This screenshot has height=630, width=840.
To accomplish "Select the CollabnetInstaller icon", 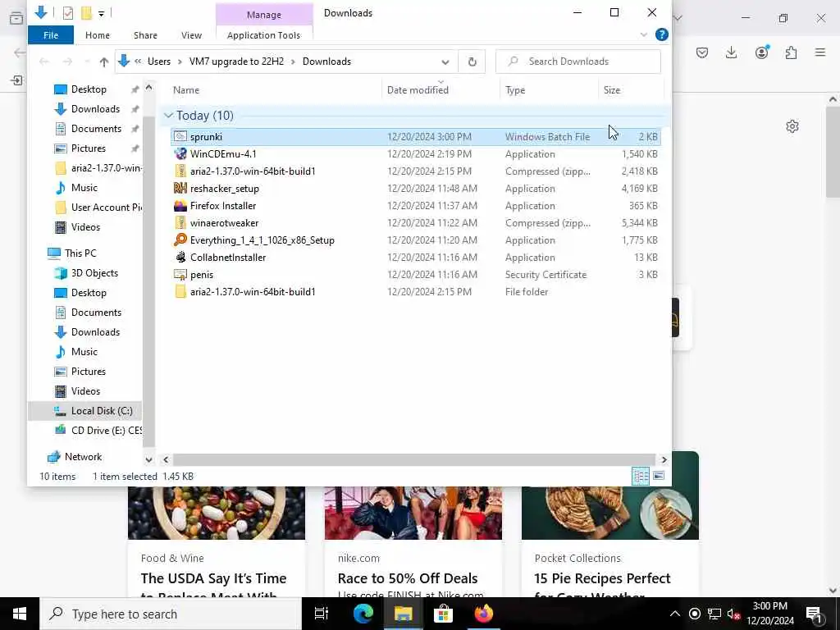I will click(180, 257).
